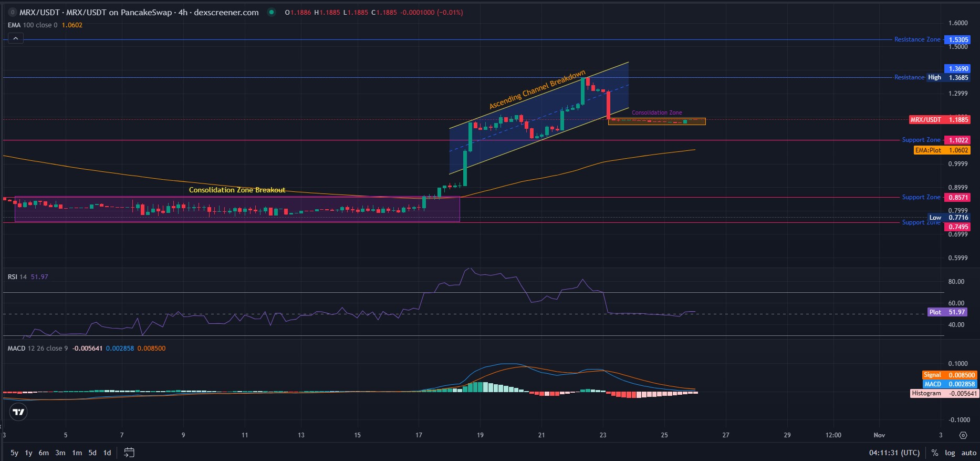Select the 6m time range
980x461 pixels.
pyautogui.click(x=44, y=453)
